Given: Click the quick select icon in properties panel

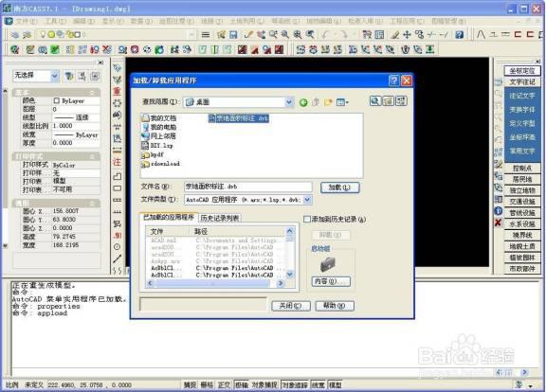Looking at the screenshot, I should point(69,76).
